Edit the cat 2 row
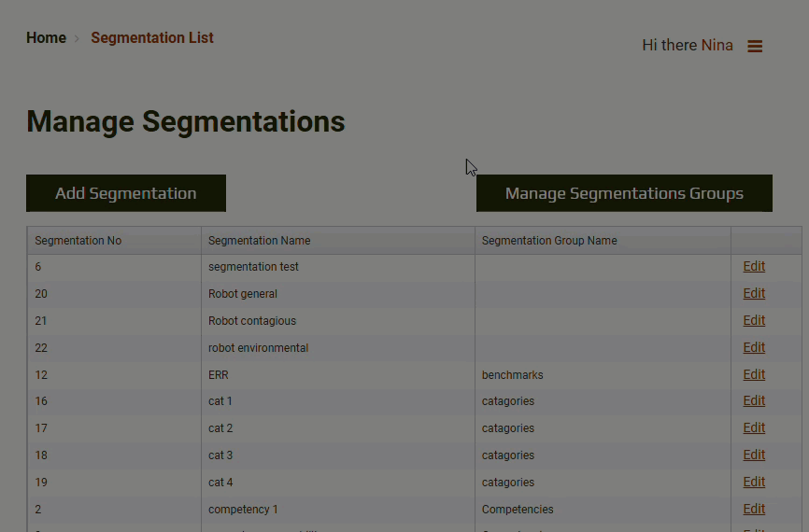 point(754,427)
